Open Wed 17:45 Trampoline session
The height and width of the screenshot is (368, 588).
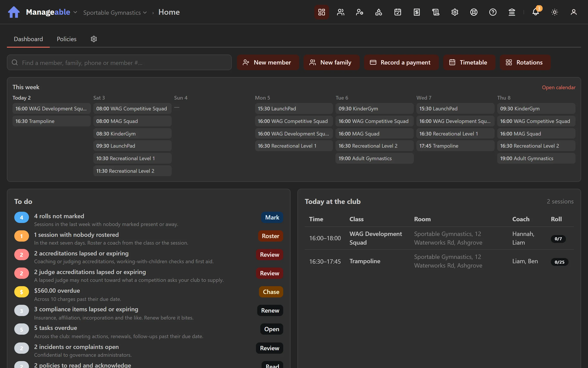[x=455, y=146]
